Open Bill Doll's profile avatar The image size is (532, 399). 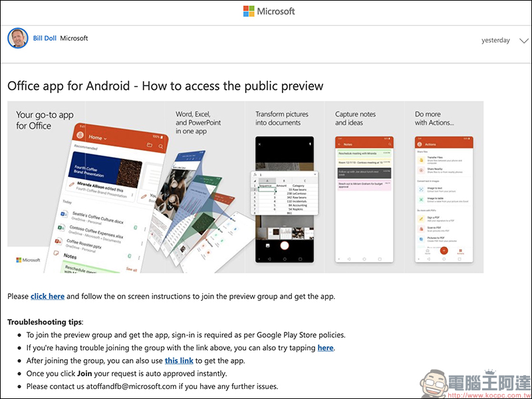18,38
